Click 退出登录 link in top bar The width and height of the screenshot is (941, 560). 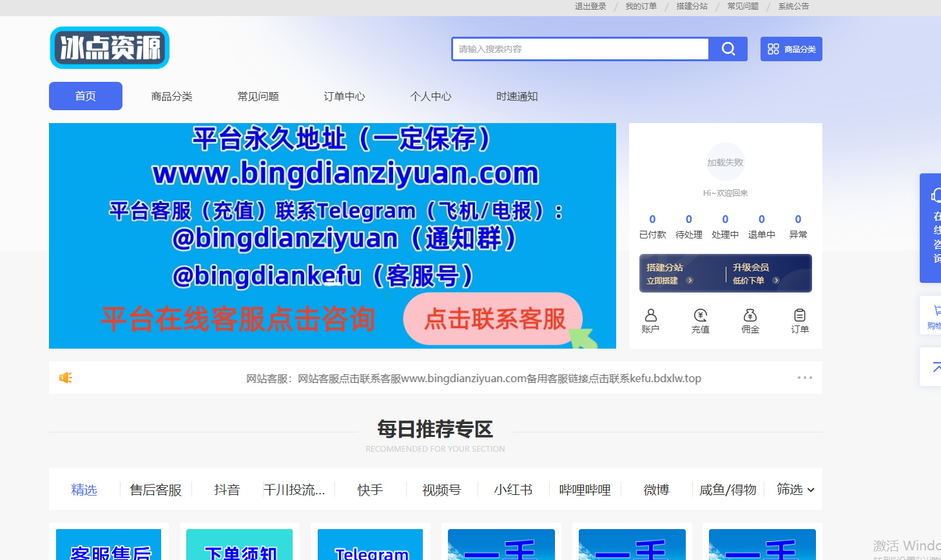point(590,6)
